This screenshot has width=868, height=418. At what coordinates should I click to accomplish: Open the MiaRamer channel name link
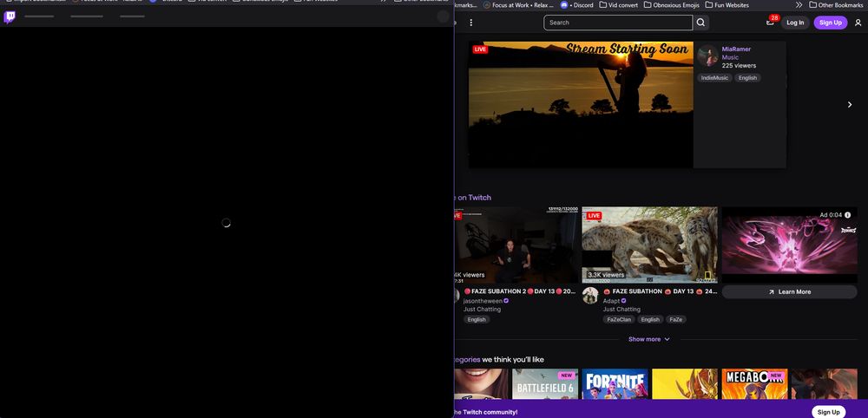pyautogui.click(x=736, y=49)
